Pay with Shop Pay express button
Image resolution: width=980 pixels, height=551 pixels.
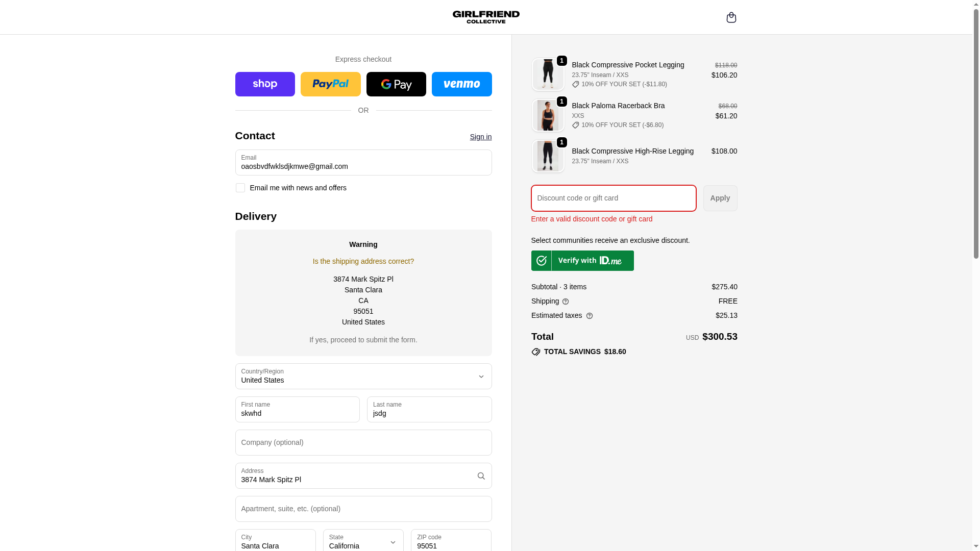pyautogui.click(x=265, y=84)
